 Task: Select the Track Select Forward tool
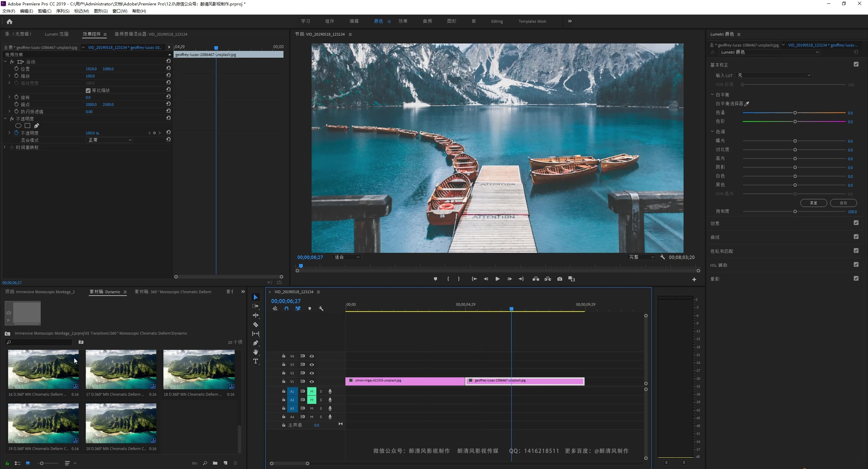click(x=256, y=306)
